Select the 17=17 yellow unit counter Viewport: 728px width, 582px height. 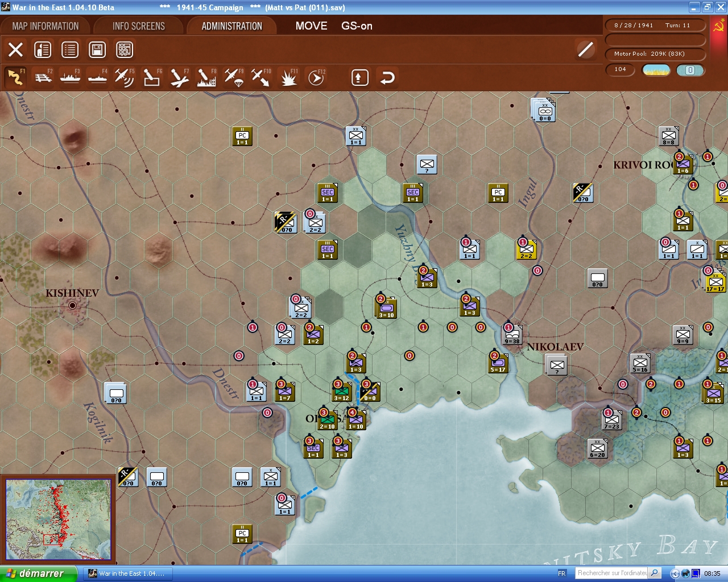[x=715, y=281]
